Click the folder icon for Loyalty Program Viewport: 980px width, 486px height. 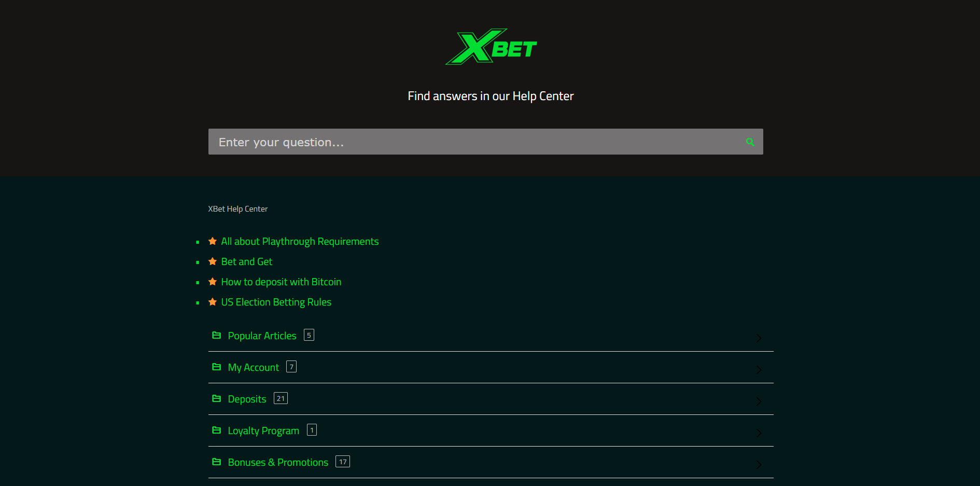(x=217, y=431)
